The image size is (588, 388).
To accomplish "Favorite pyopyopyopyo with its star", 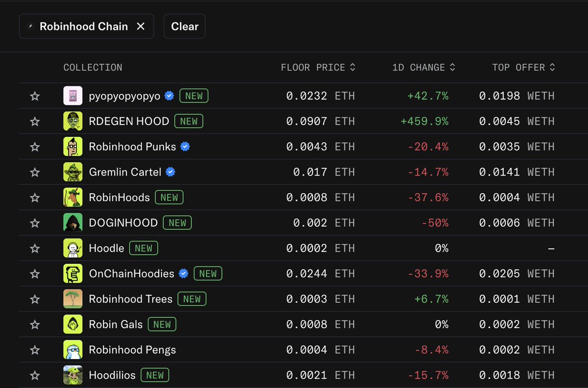I will (35, 96).
